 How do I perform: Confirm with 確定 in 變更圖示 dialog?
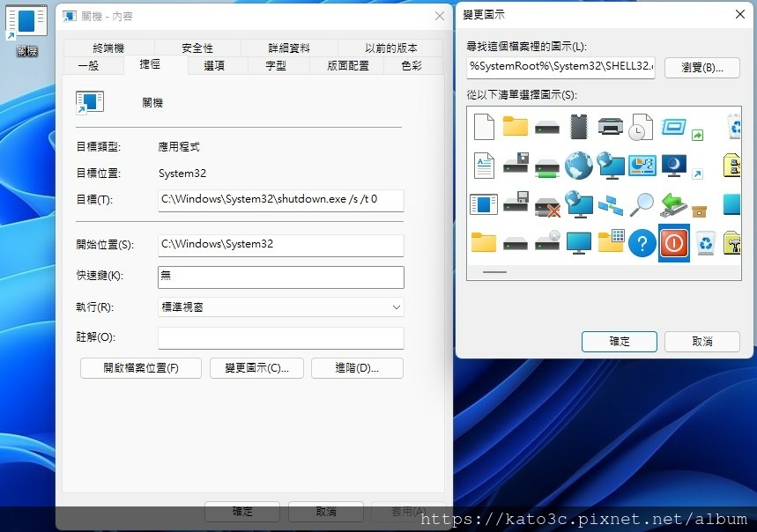tap(620, 342)
